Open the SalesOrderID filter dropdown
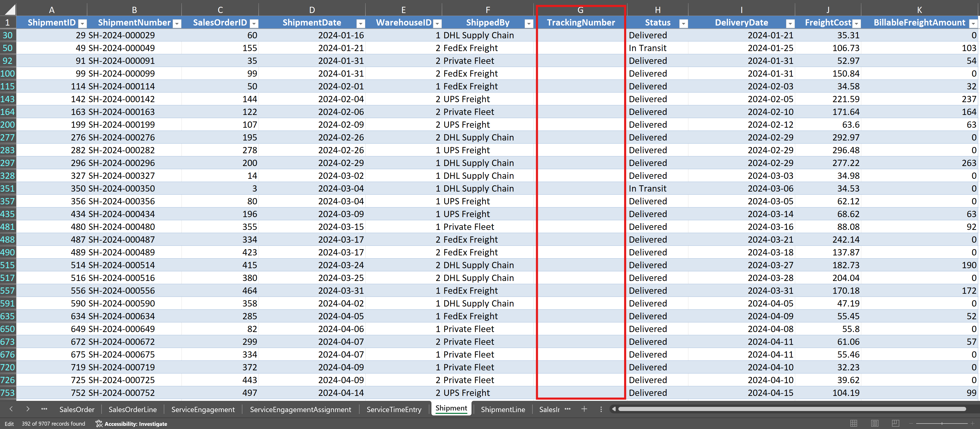This screenshot has width=980, height=429. (x=254, y=24)
